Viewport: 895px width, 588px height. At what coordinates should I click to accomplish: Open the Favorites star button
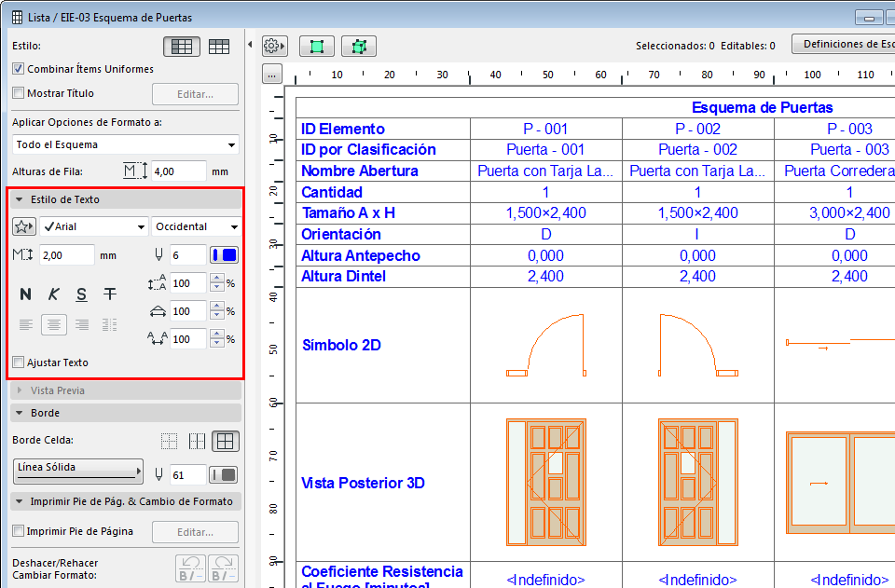[24, 226]
